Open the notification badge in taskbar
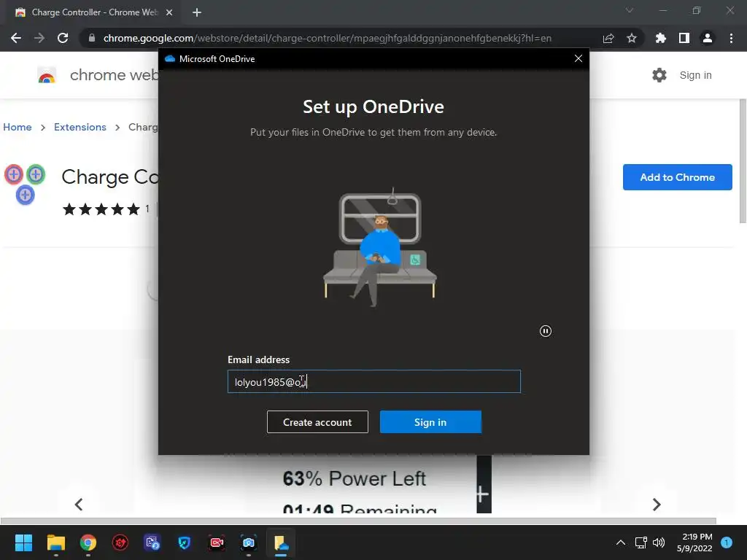 coord(727,542)
